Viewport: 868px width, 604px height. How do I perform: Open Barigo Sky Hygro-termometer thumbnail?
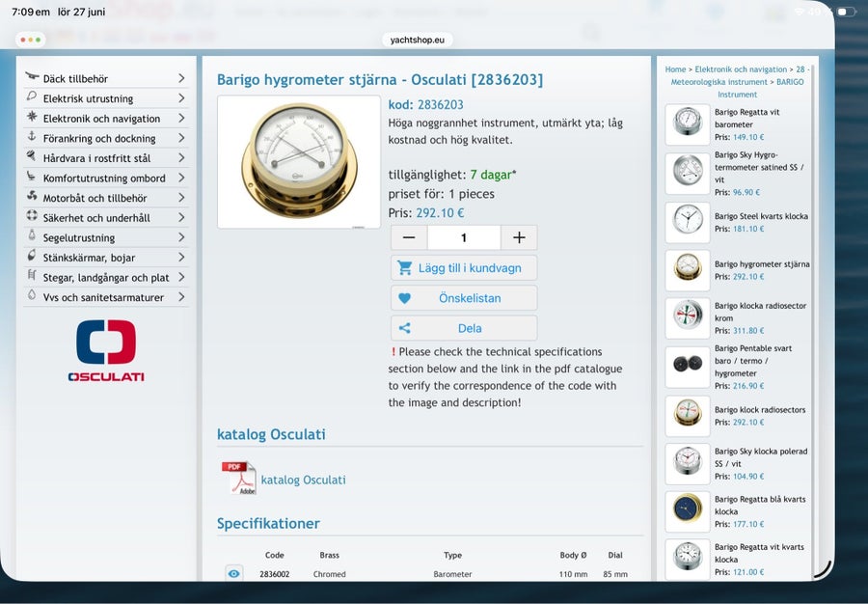688,174
